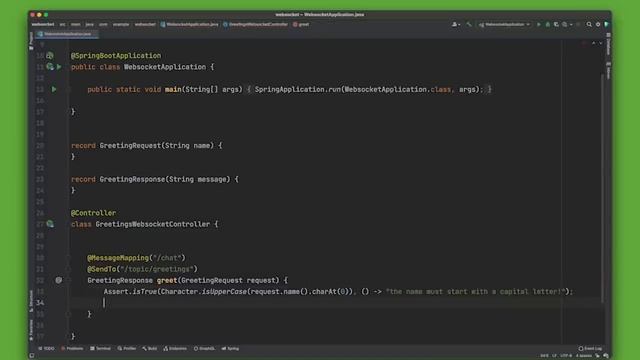This screenshot has width=640, height=360.
Task: Click Assert.isTrue call on line 33
Action: pos(130,291)
